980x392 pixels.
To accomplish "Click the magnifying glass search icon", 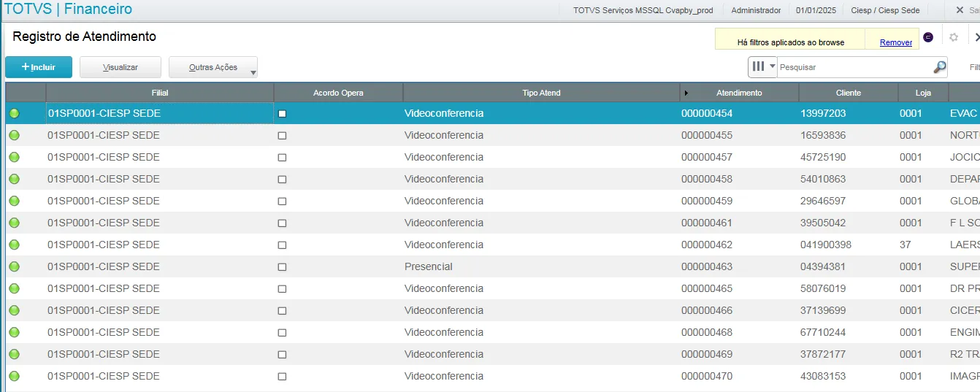I will coord(939,67).
